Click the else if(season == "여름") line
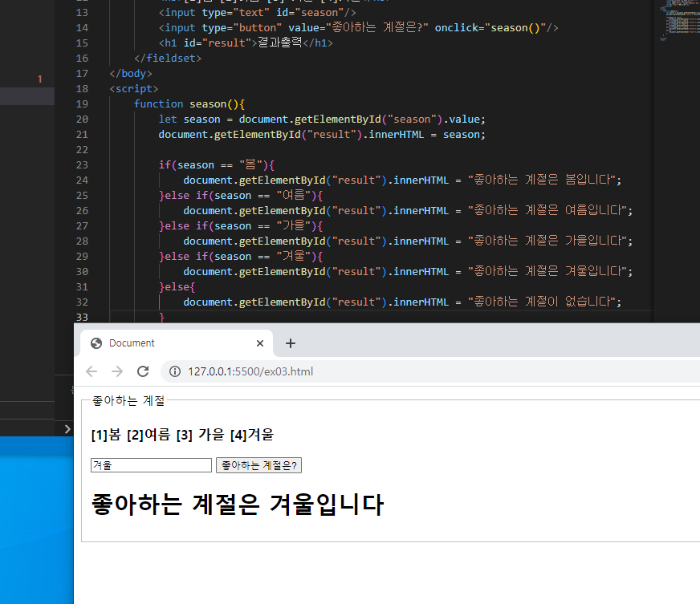 pos(241,196)
